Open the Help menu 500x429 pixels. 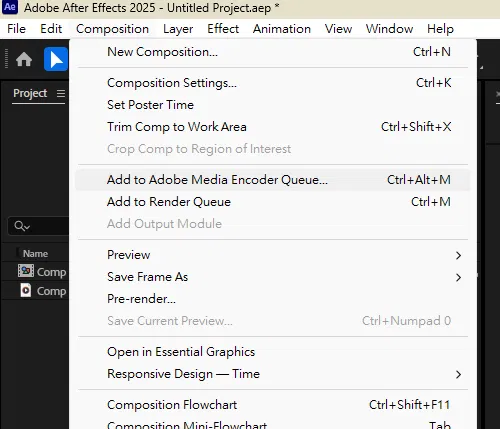point(440,29)
